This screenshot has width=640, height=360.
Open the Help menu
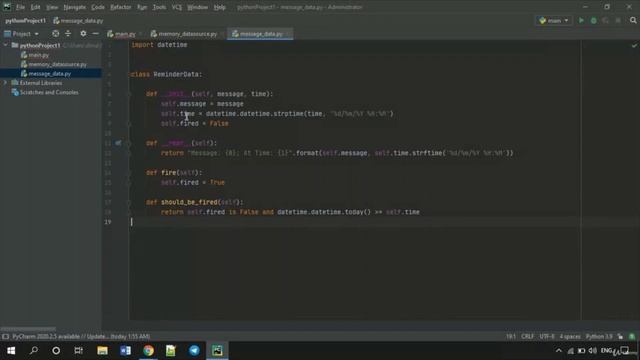pos(220,7)
